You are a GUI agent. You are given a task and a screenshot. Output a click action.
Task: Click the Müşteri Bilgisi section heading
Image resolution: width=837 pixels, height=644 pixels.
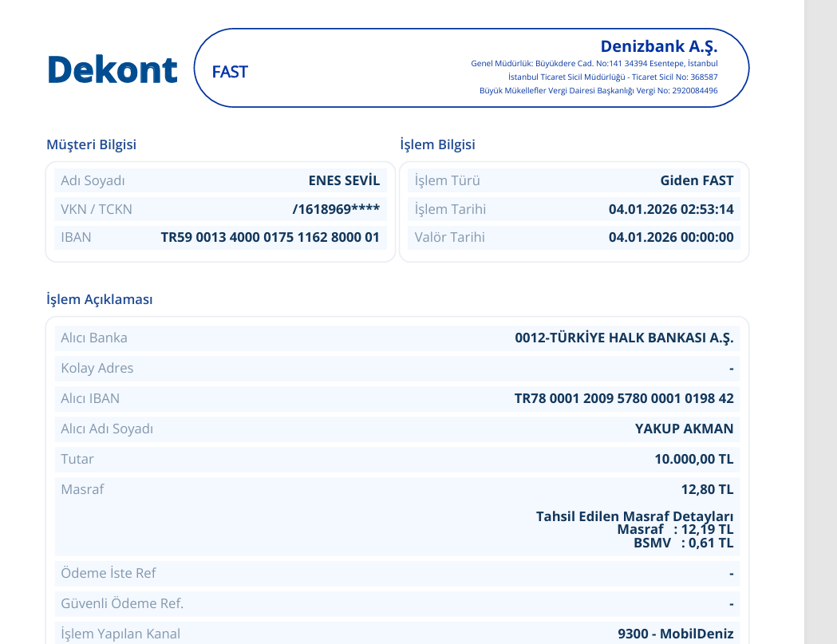[91, 144]
